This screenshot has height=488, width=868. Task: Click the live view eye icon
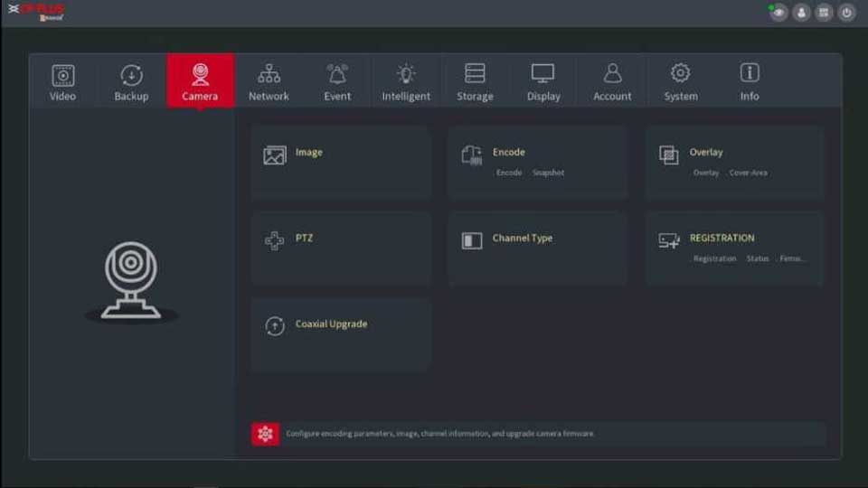(x=778, y=13)
